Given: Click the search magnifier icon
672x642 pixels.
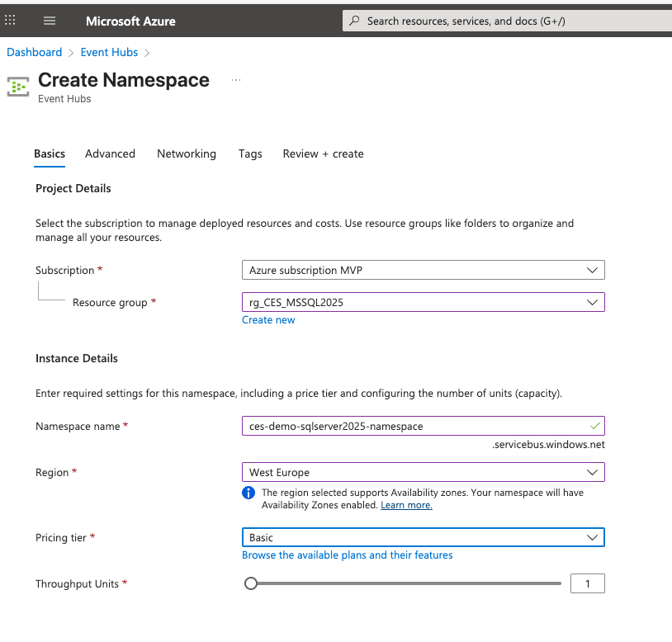Looking at the screenshot, I should [x=354, y=21].
